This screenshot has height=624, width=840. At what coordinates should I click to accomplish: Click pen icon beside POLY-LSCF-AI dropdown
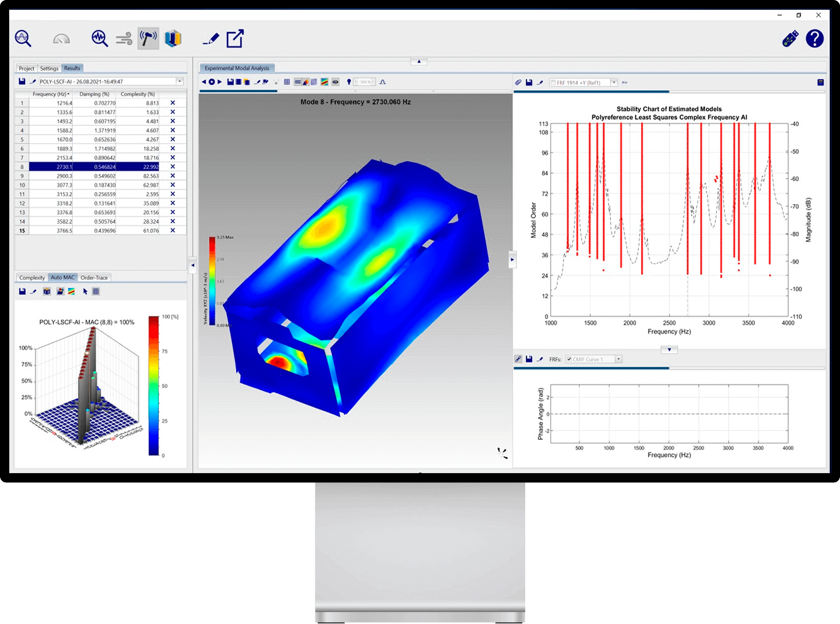[33, 81]
